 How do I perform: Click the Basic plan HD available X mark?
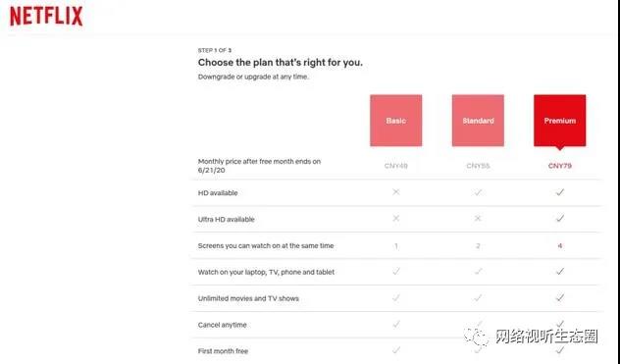[395, 192]
